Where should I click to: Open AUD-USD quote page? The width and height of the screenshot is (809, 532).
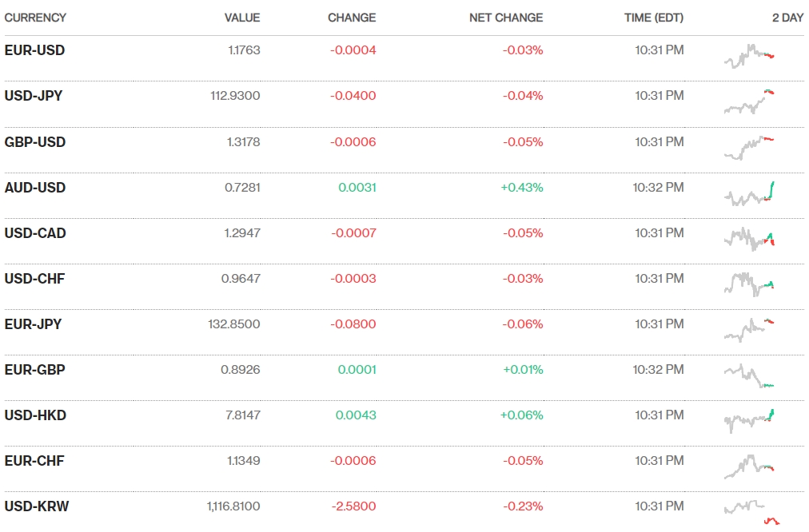click(x=35, y=188)
